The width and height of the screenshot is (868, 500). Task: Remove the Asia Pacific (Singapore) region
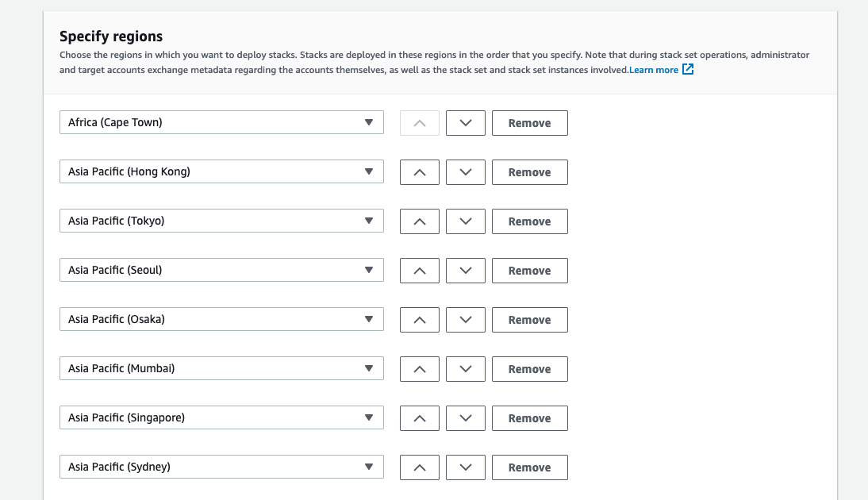[x=529, y=417]
